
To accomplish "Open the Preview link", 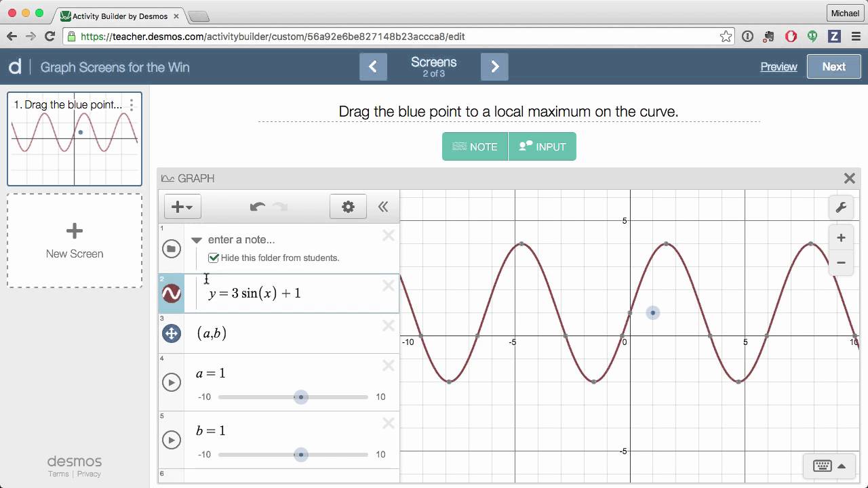I will [x=778, y=66].
